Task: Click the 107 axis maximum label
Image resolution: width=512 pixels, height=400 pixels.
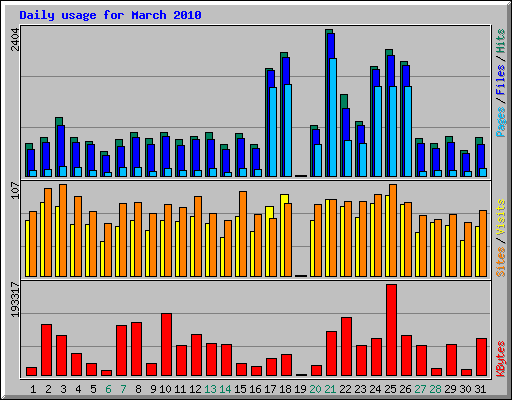Action: (15, 191)
